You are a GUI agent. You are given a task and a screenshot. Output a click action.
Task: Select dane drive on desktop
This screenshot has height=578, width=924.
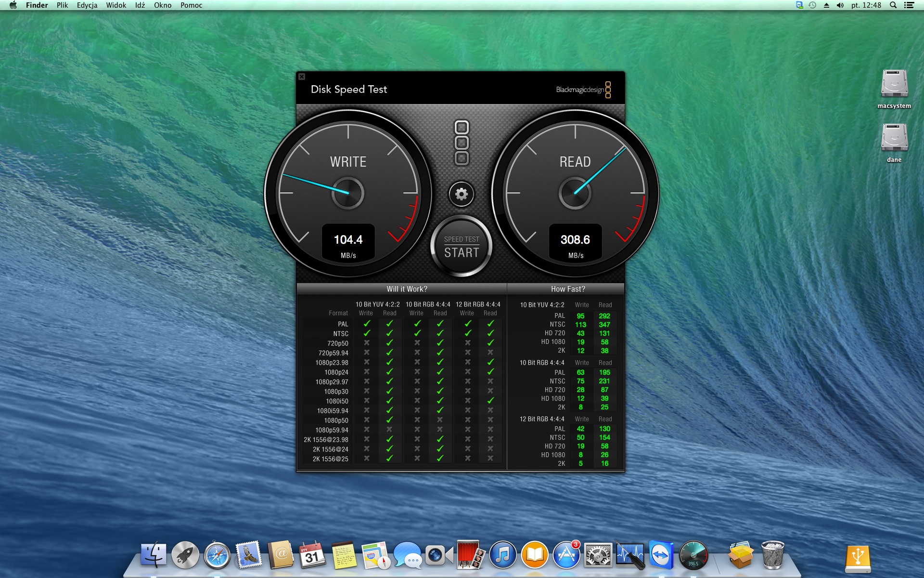[x=894, y=143]
